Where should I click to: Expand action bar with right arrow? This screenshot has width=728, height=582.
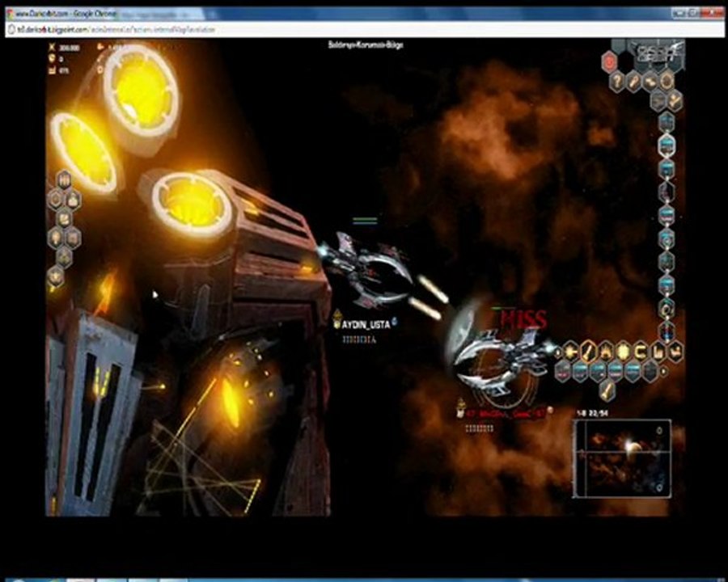tap(664, 372)
